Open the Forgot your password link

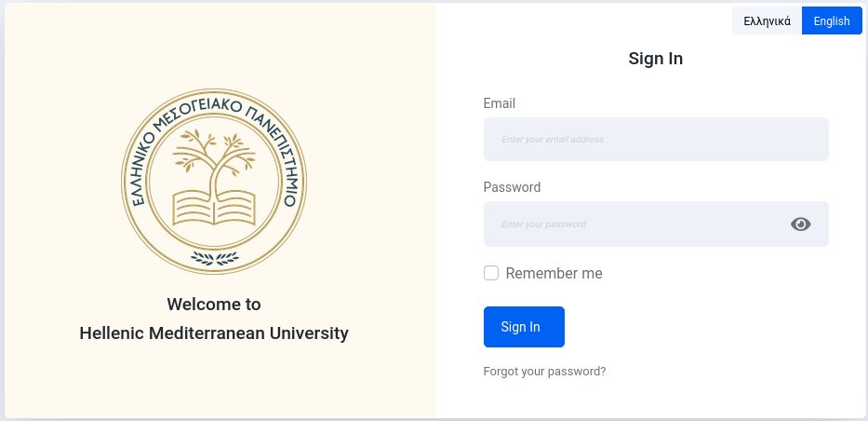point(545,371)
